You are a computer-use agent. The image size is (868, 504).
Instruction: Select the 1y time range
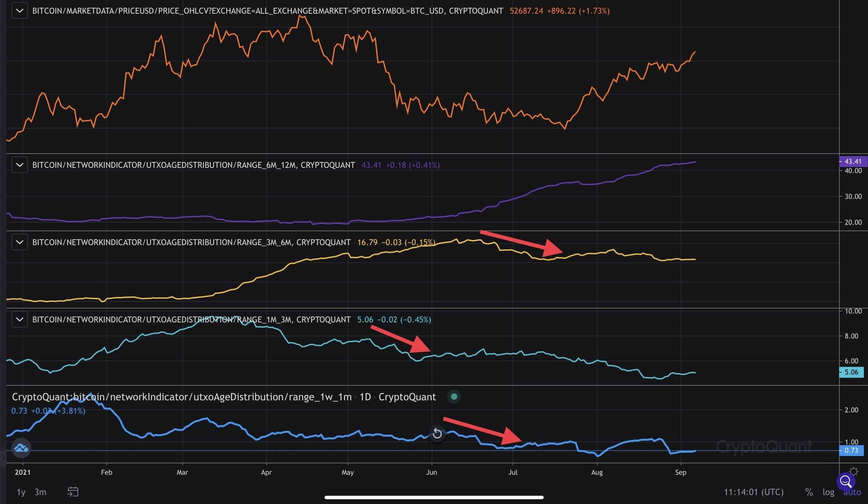tap(21, 492)
